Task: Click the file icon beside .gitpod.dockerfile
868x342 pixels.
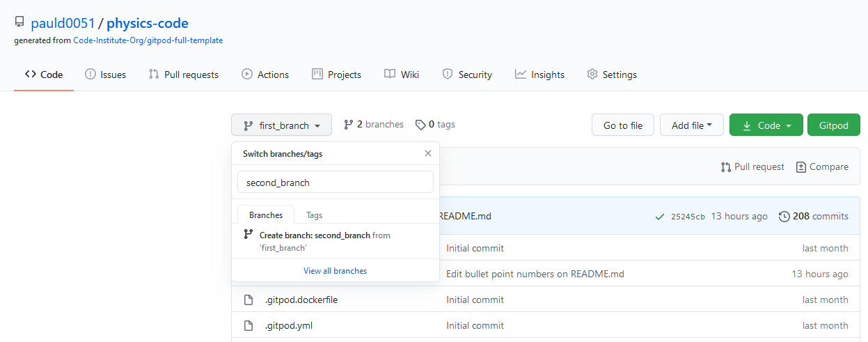Action: [x=248, y=300]
